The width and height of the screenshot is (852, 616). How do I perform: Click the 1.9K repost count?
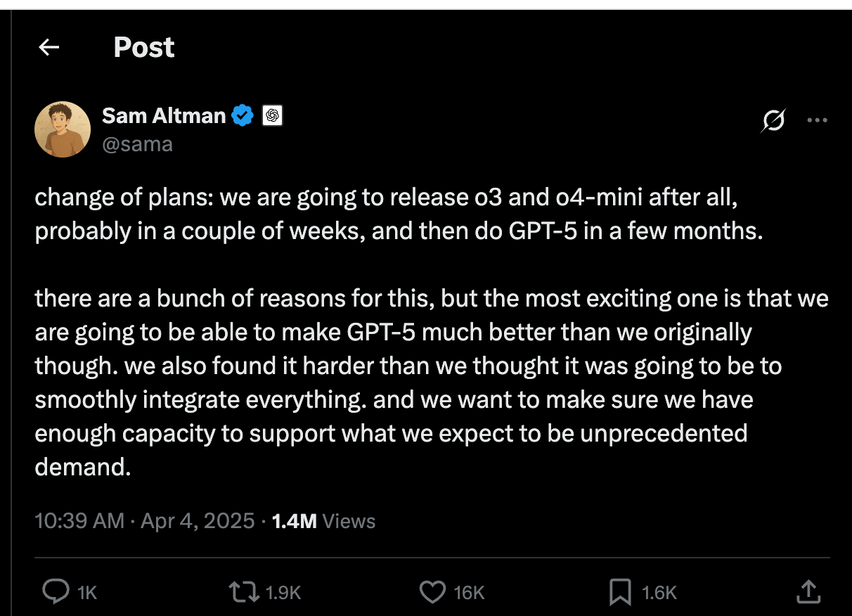click(x=283, y=593)
